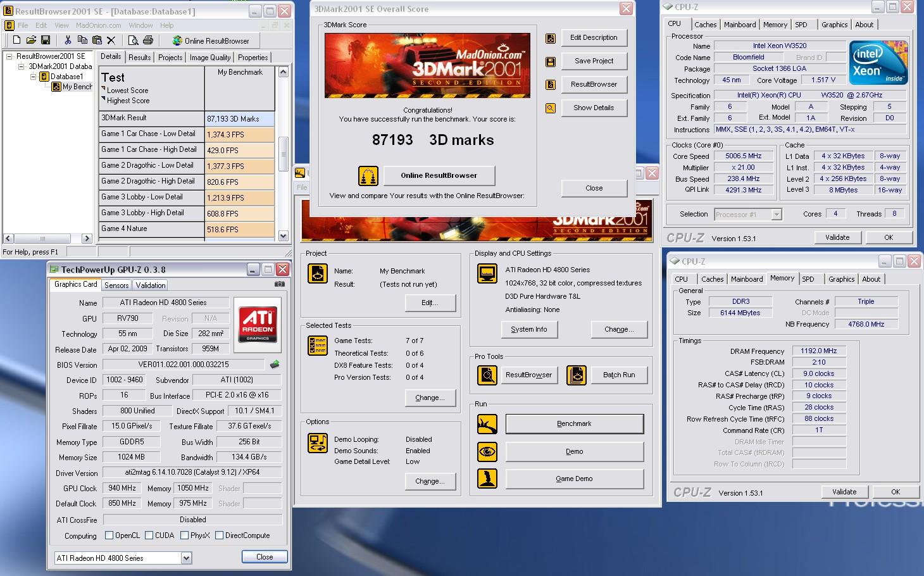This screenshot has height=576, width=924.
Task: Click the Project section icon in 3DMark
Action: [x=318, y=273]
